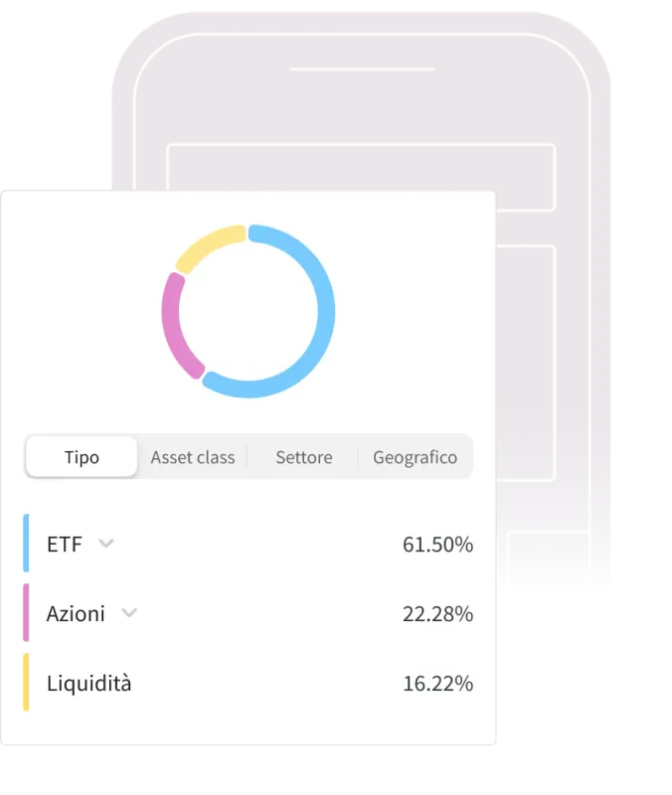Click the yellow Liquidità color bar
This screenshot has height=795, width=672.
[x=26, y=683]
